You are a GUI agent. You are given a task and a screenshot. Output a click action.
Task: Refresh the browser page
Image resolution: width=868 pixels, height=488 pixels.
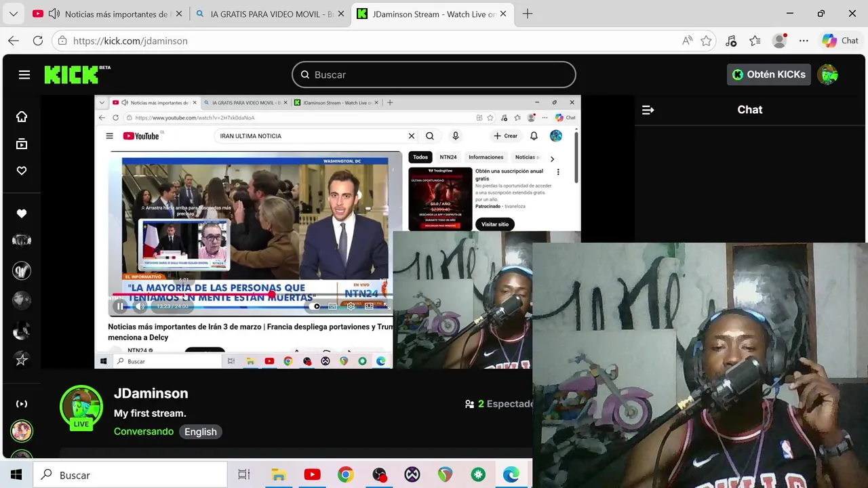coord(38,41)
